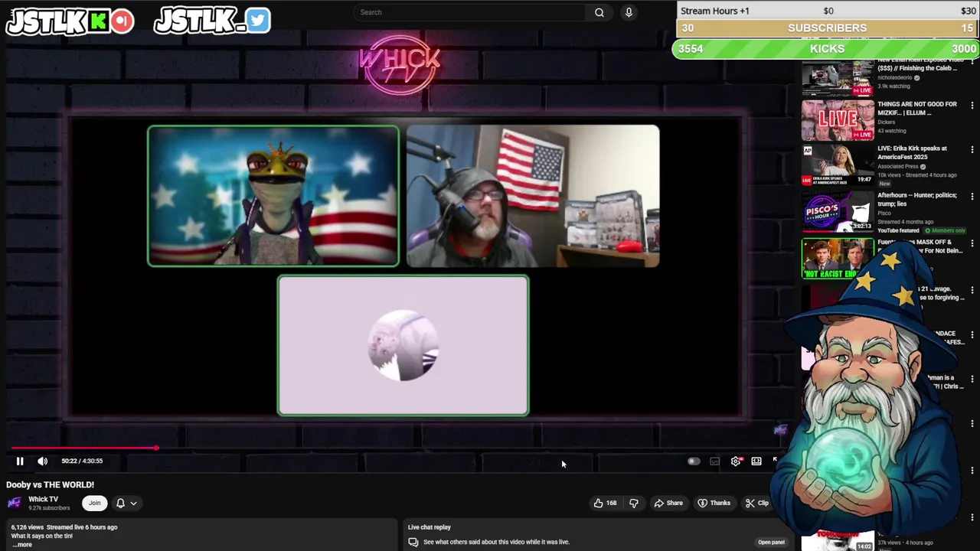Toggle the autoplay switch
980x551 pixels.
pos(694,461)
